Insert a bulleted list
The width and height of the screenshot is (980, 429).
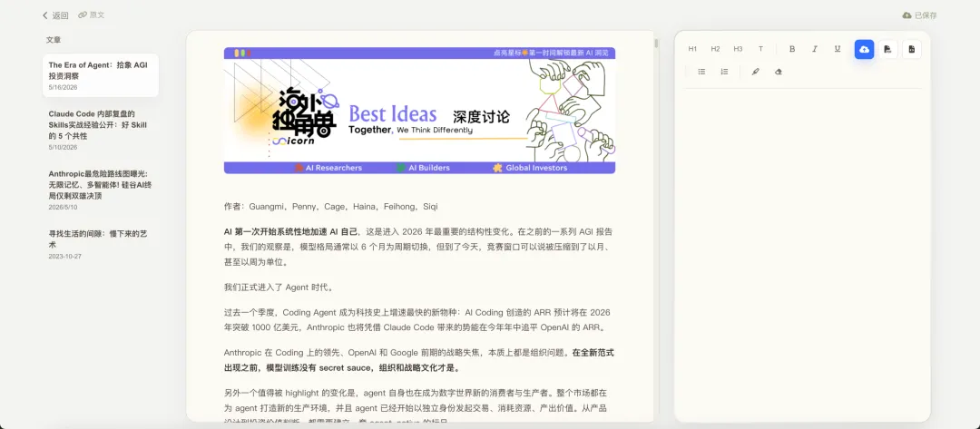point(701,72)
